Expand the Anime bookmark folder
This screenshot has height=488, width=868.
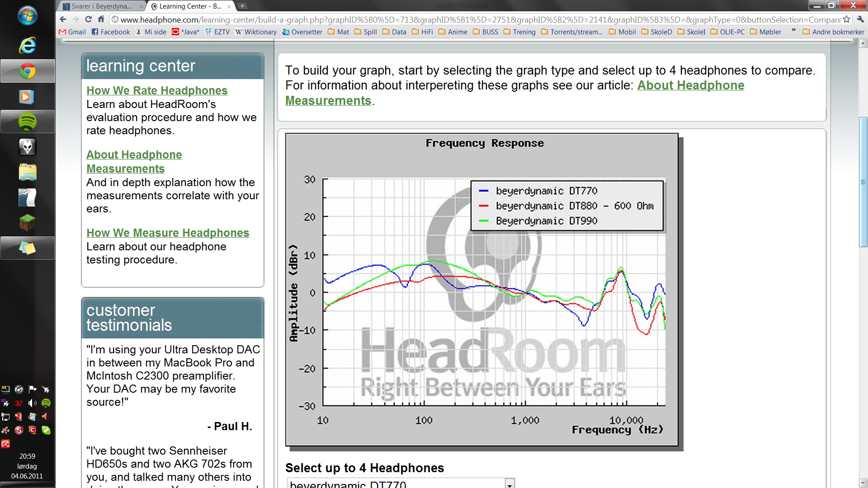click(x=453, y=32)
